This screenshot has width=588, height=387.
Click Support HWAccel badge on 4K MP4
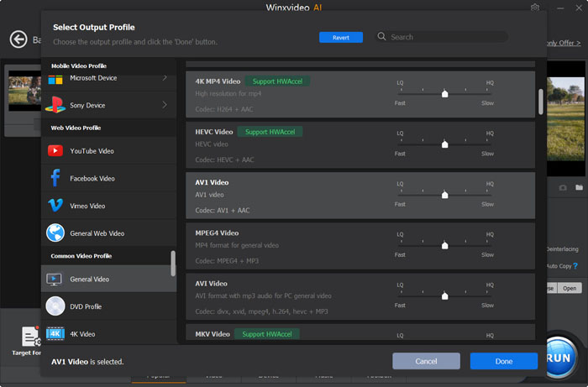point(277,81)
